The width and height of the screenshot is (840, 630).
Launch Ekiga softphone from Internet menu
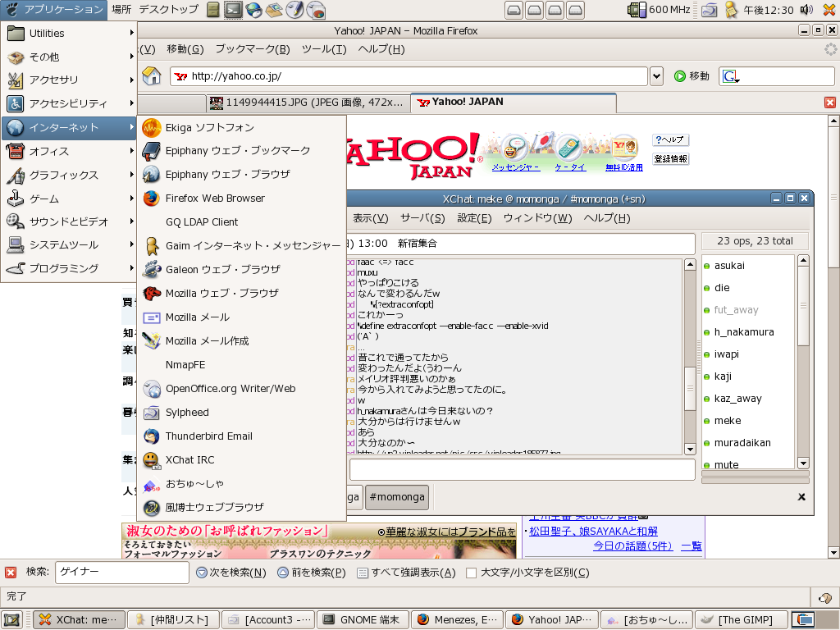tap(209, 128)
